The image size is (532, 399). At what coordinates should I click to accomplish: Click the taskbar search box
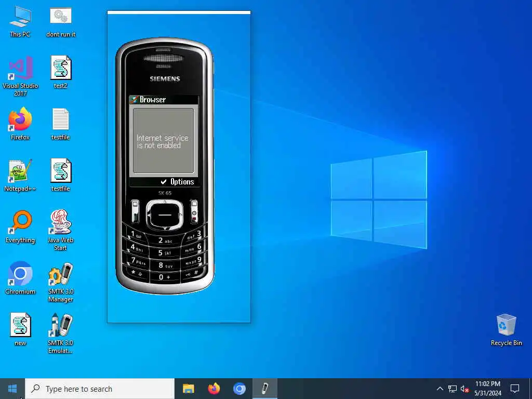coord(100,389)
